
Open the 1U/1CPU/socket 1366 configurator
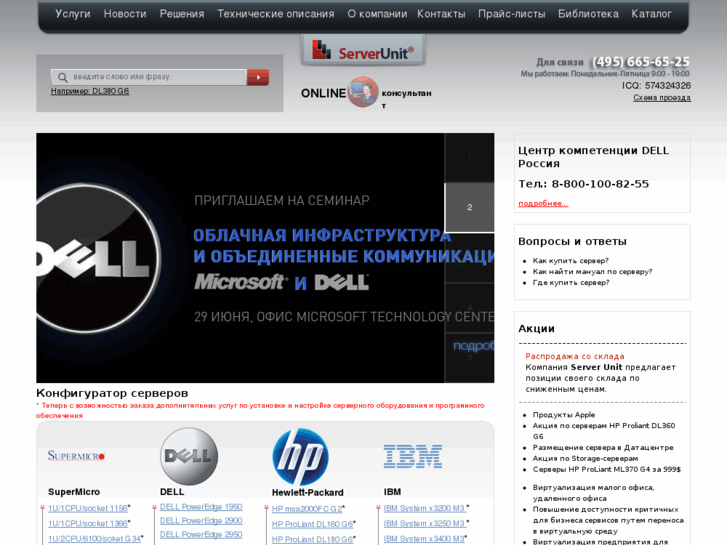click(x=88, y=523)
